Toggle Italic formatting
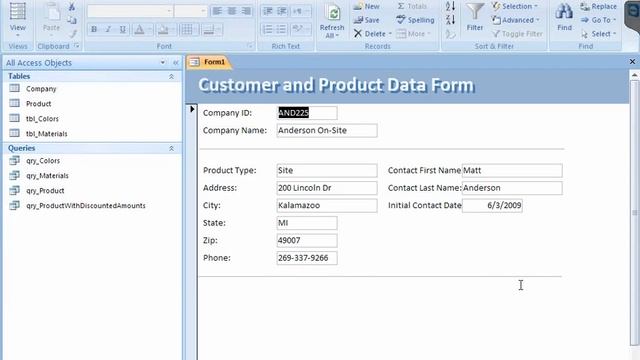 click(x=108, y=29)
